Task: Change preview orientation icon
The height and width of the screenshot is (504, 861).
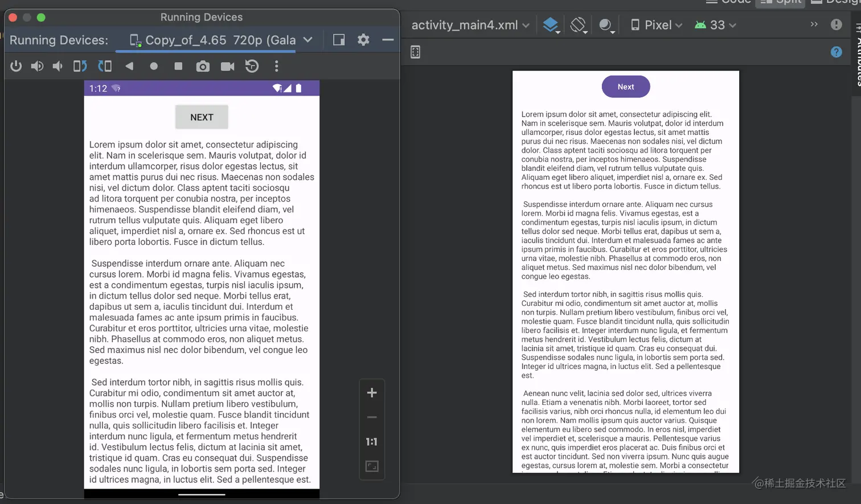Action: click(x=578, y=25)
